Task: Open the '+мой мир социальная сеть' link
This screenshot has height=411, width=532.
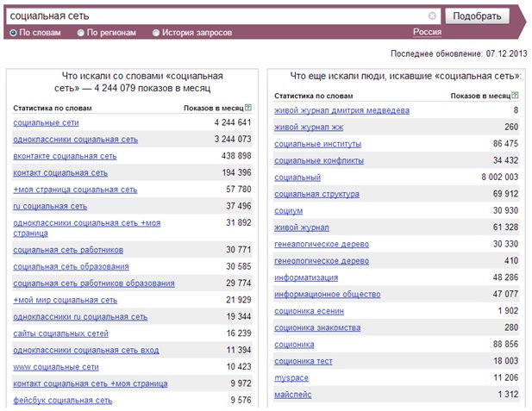Action: pyautogui.click(x=66, y=300)
